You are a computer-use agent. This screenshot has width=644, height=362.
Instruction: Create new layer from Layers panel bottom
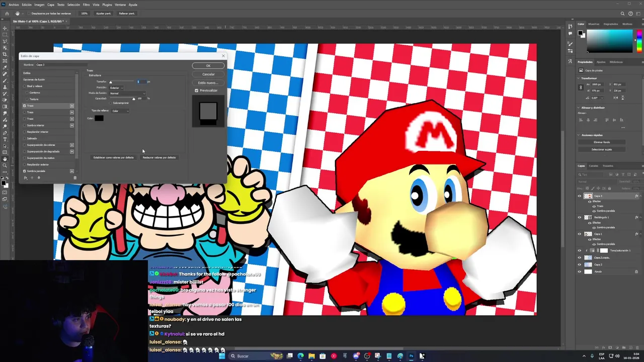click(630, 347)
